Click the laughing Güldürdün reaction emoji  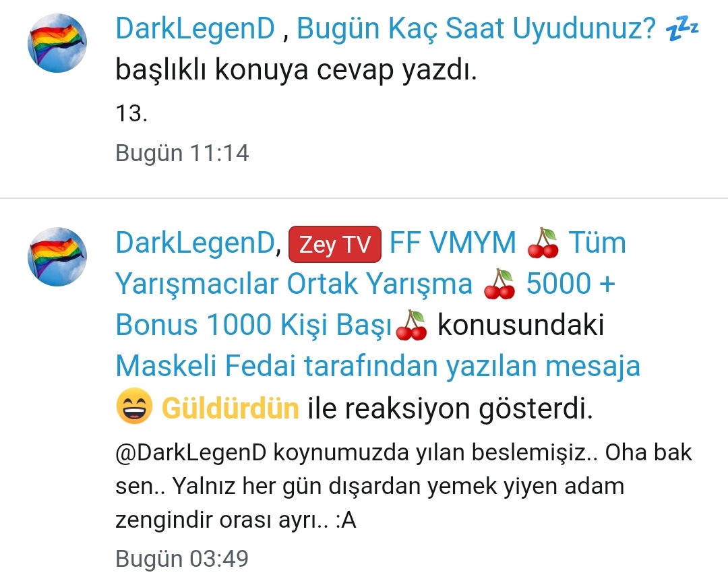[x=134, y=406]
